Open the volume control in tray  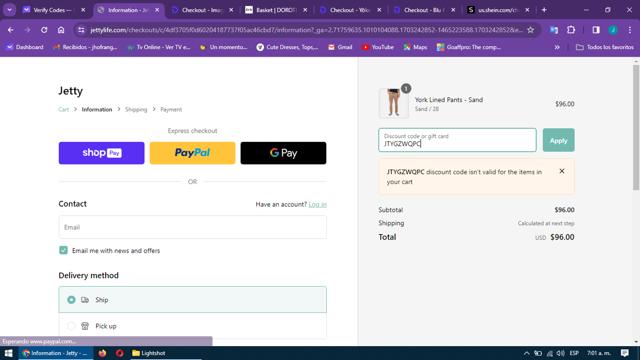point(560,353)
